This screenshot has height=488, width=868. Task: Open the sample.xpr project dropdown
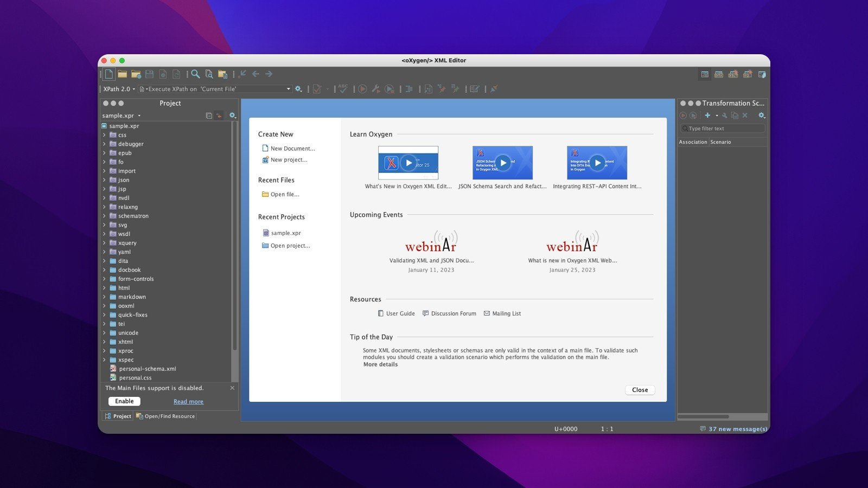tap(122, 115)
